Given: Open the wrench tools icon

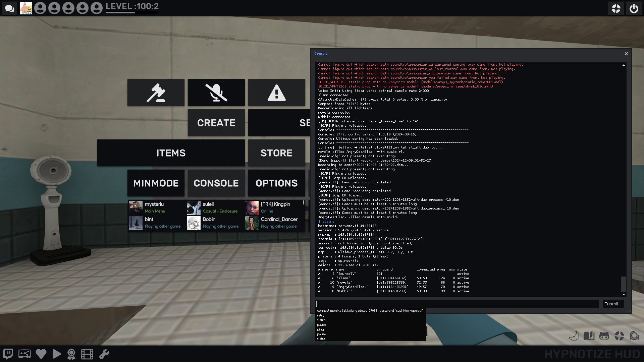Looking at the screenshot, I should tap(104, 354).
